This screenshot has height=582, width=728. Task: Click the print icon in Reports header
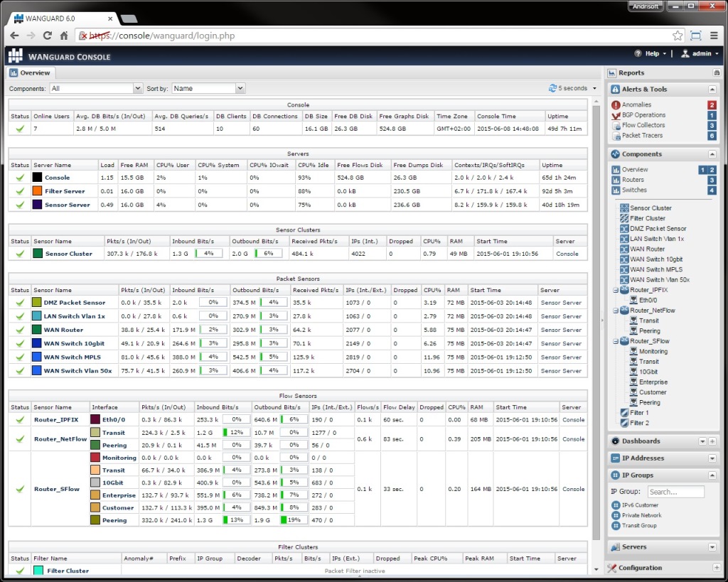click(x=717, y=73)
